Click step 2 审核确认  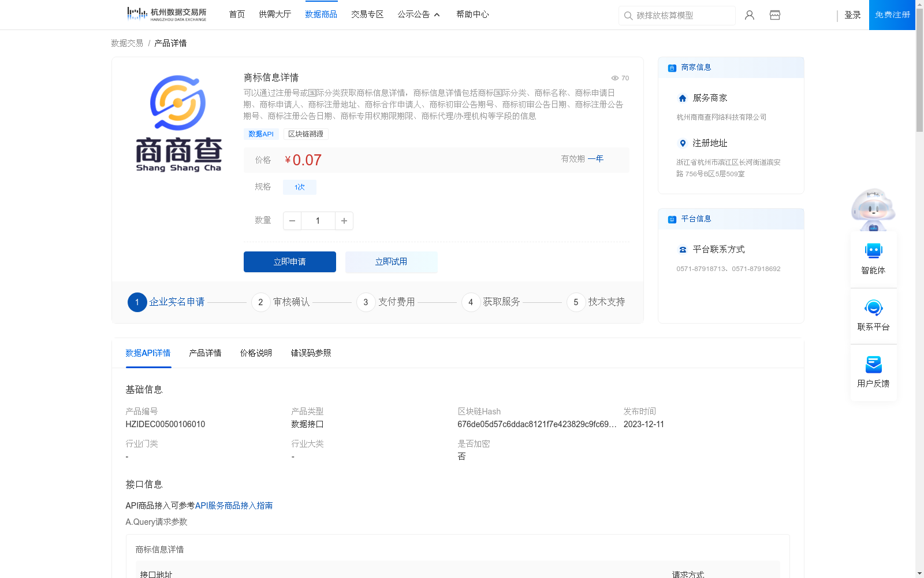[x=281, y=302]
